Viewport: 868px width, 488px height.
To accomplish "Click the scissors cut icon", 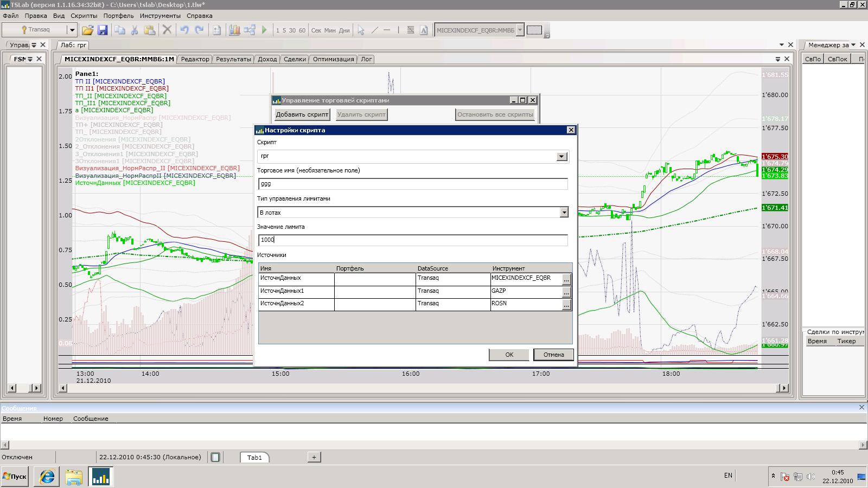I will tap(135, 30).
